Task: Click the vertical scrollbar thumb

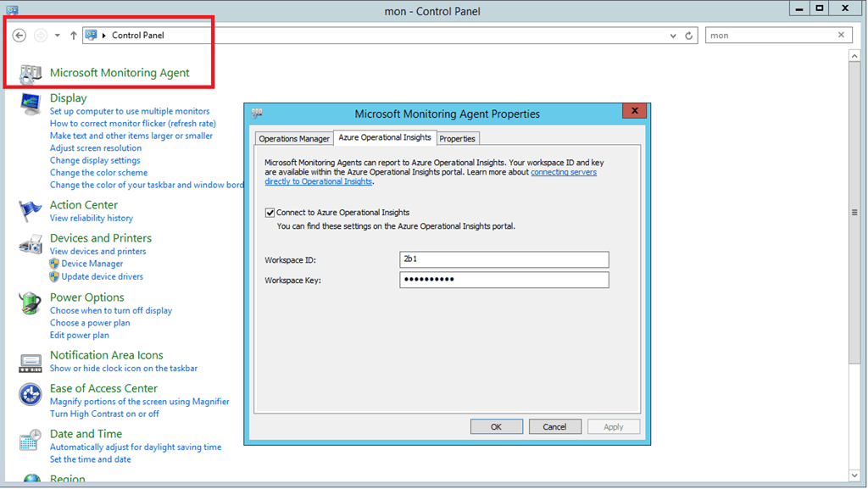Action: [854, 213]
